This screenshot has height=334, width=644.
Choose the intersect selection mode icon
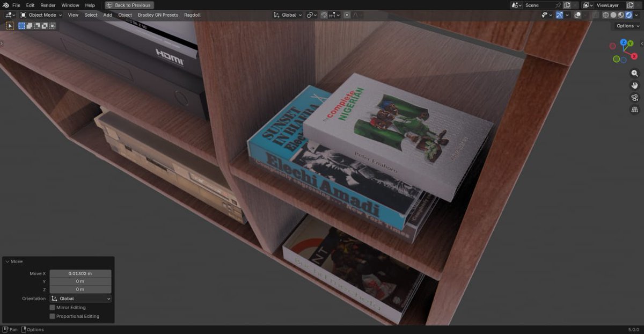(x=52, y=25)
